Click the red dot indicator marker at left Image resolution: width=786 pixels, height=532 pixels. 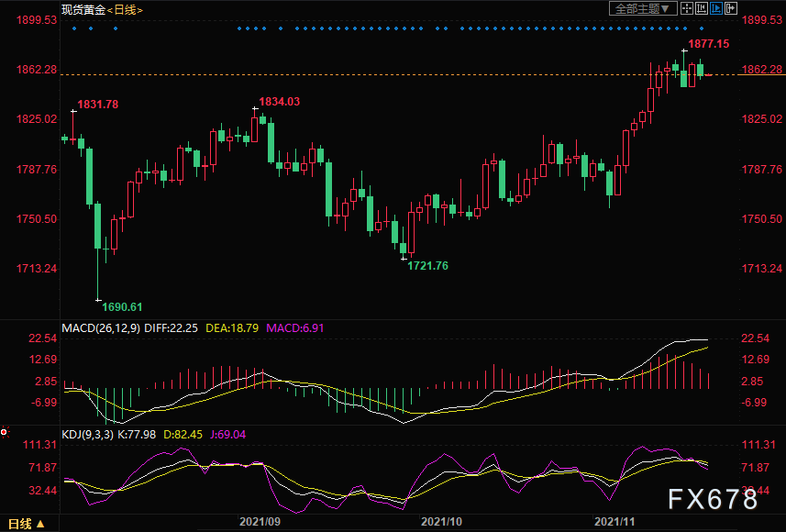5,432
